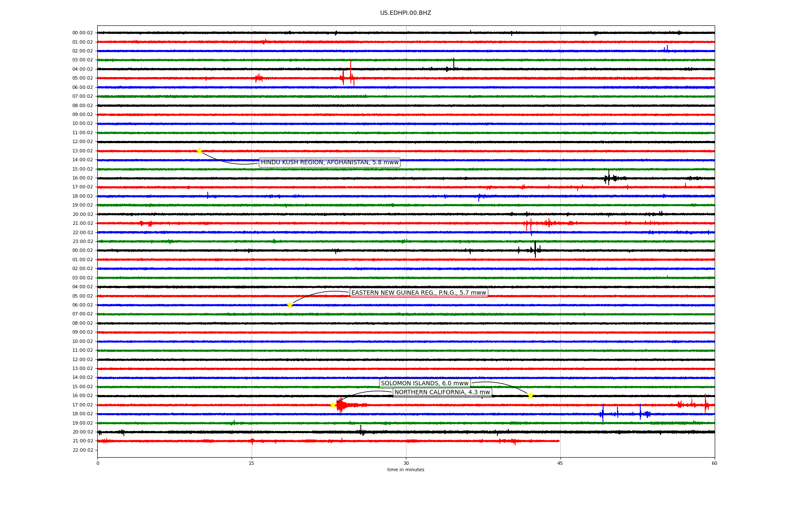The image size is (812, 508).
Task: Click the 15 minute x-axis tick label
Action: pos(252,463)
